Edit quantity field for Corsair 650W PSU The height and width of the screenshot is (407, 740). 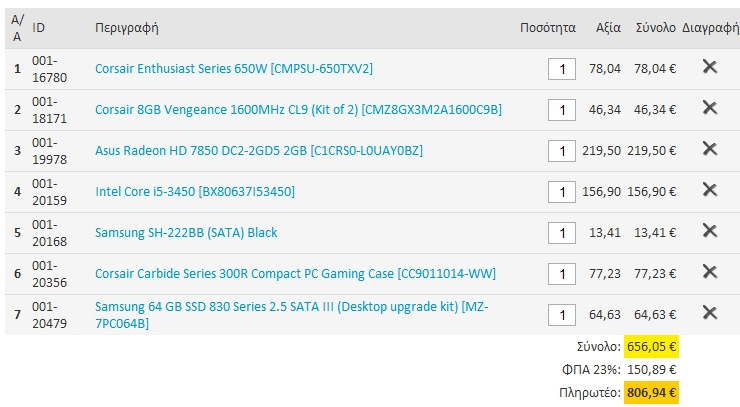(x=562, y=69)
